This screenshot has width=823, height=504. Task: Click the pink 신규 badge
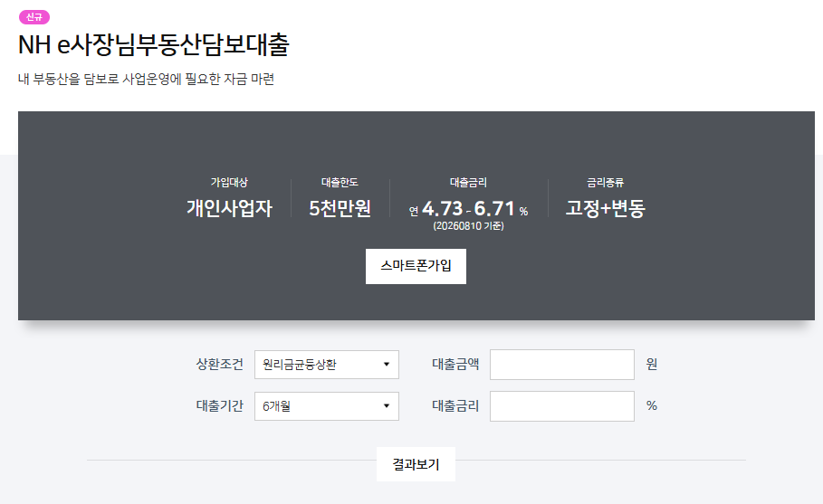tap(34, 17)
